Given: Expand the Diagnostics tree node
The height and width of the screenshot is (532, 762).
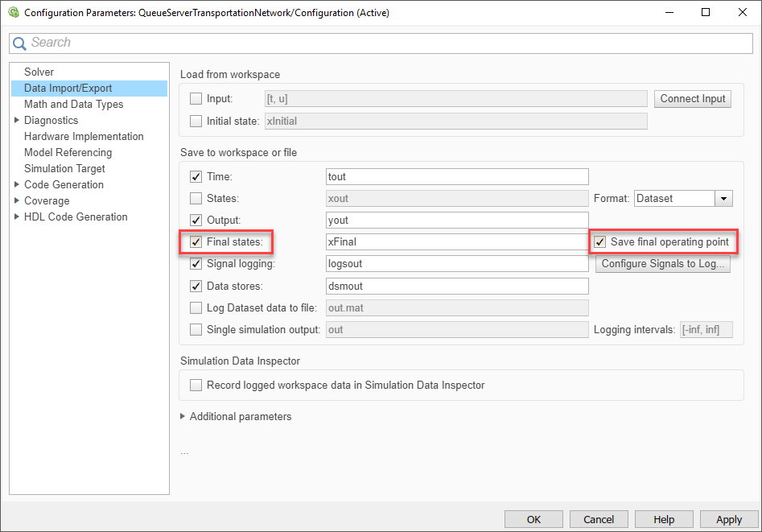Looking at the screenshot, I should pos(16,120).
